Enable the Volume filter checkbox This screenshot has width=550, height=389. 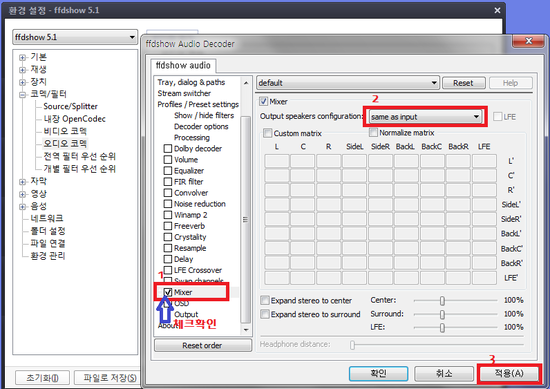168,160
